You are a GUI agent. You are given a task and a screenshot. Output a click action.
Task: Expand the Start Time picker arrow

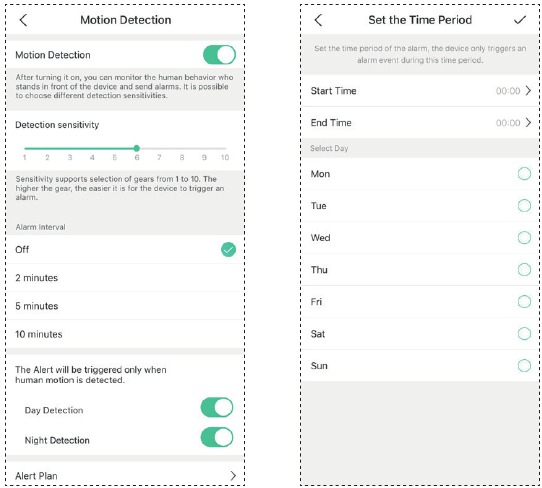[x=528, y=91]
